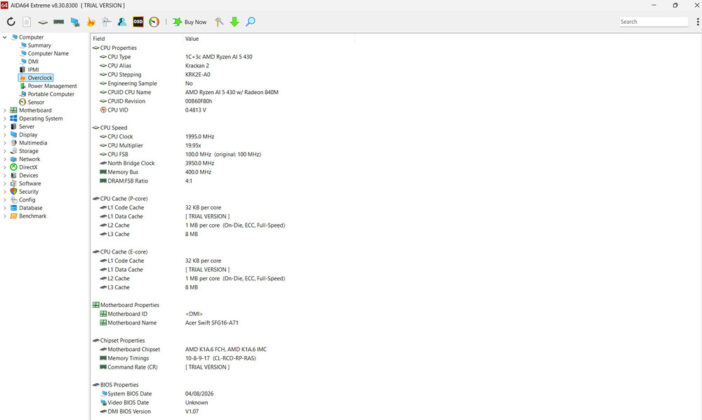Expand the Storage tree node

(5, 151)
